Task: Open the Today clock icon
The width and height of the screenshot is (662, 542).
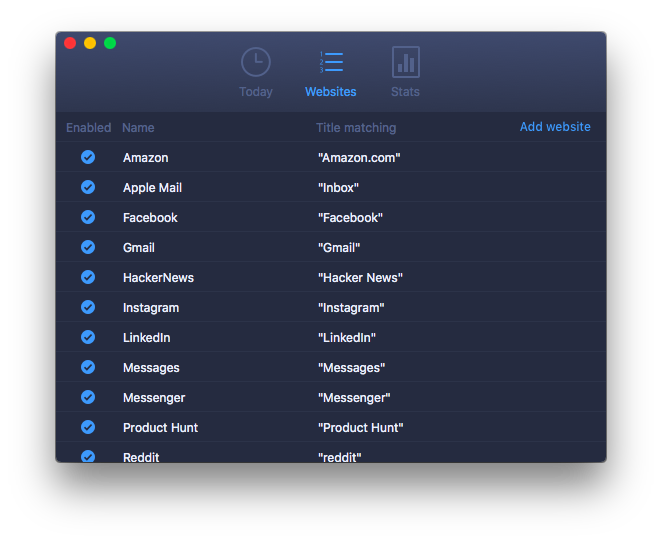Action: pos(256,62)
